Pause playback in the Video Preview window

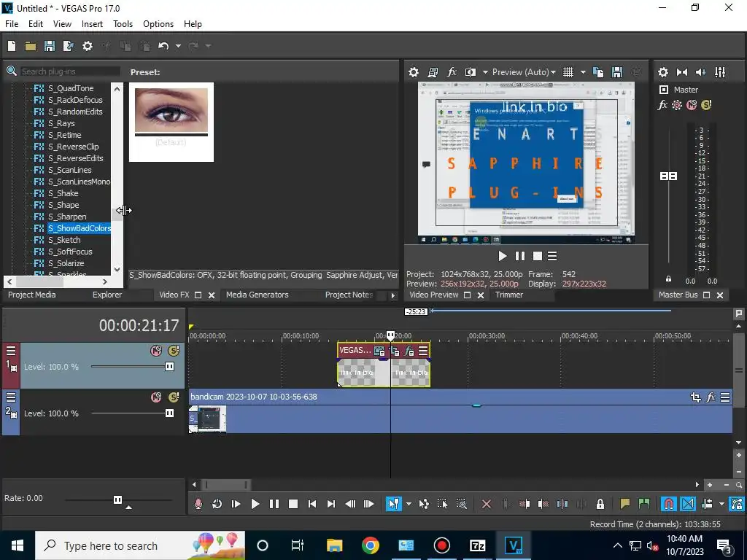[519, 256]
